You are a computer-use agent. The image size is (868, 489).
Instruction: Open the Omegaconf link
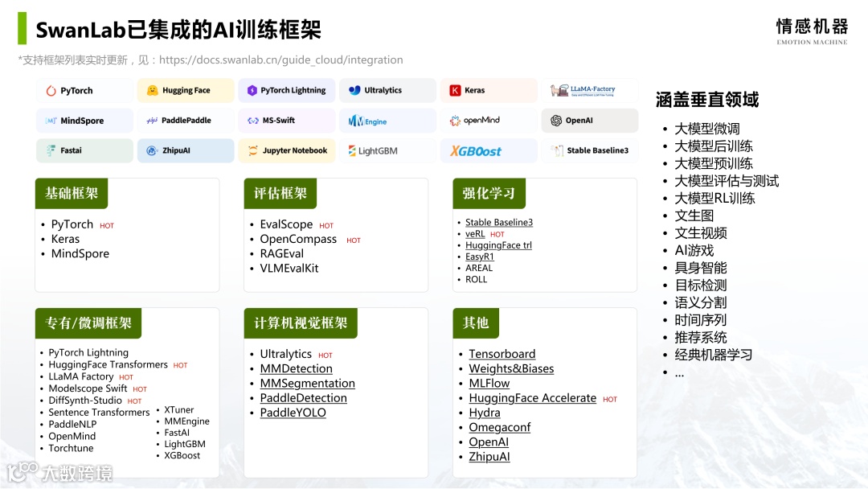(499, 428)
